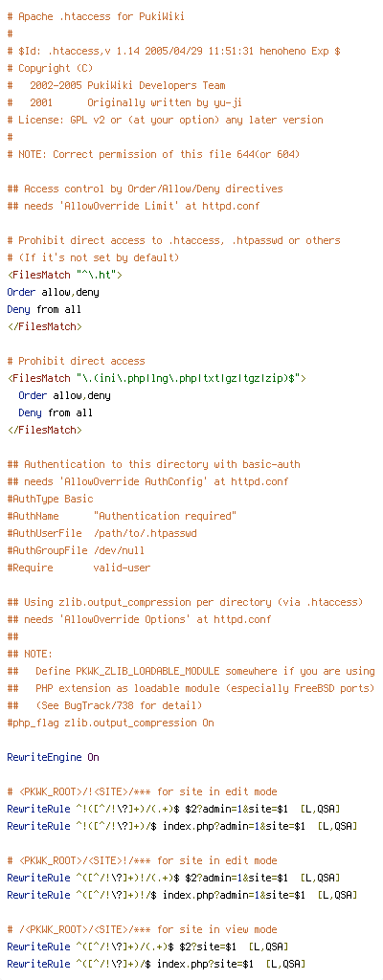This screenshot has height=980, width=383.
Task: Click the '#AuthName' Authentication required line
Action: click(122, 516)
